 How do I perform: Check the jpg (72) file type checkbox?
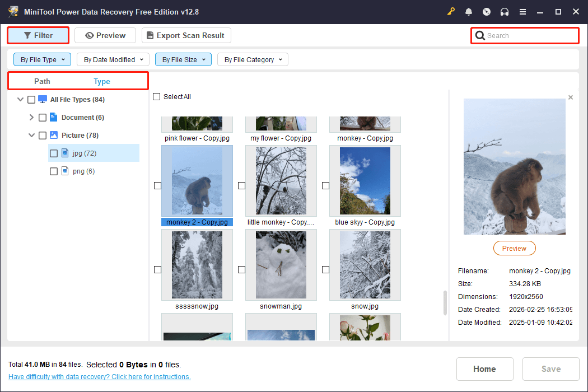[54, 153]
